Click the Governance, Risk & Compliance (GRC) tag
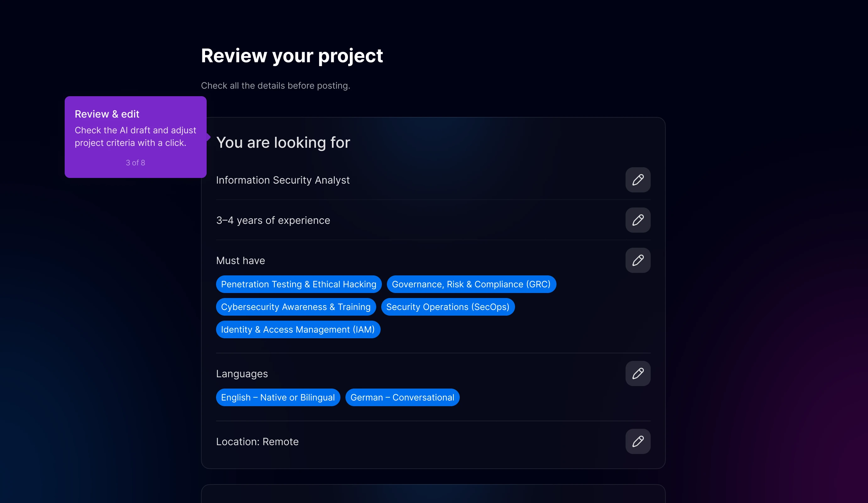The height and width of the screenshot is (503, 868). coord(471,284)
